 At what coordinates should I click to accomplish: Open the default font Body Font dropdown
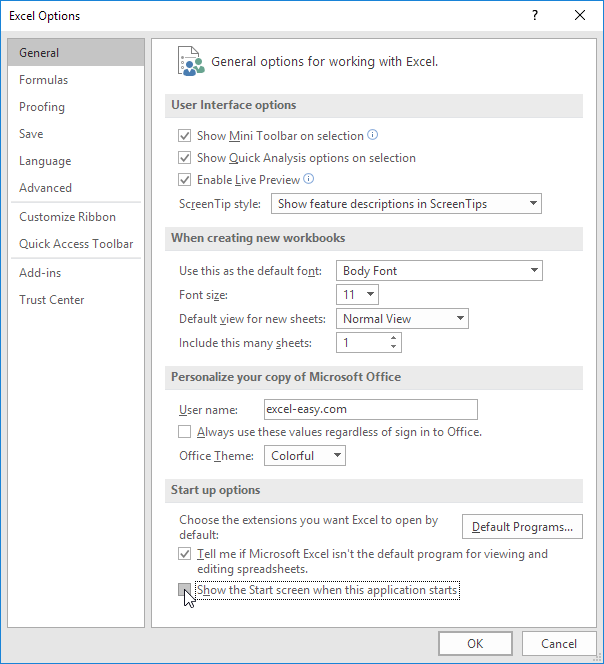pyautogui.click(x=439, y=271)
